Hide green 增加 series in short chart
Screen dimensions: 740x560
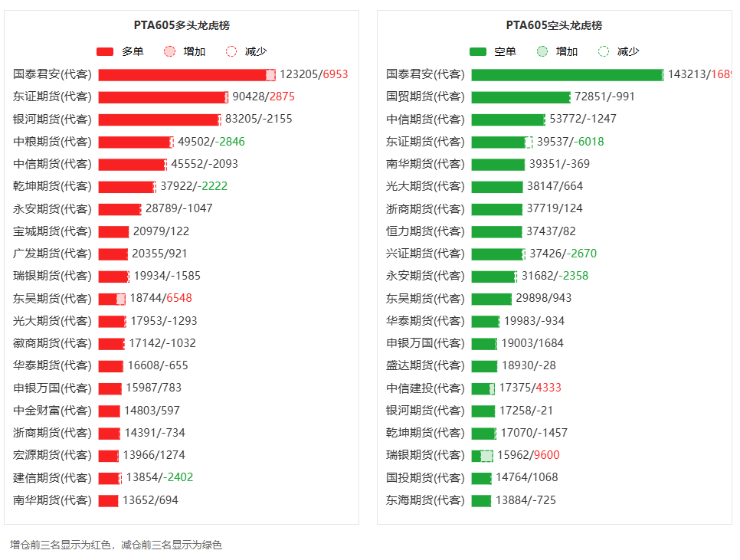click(542, 51)
